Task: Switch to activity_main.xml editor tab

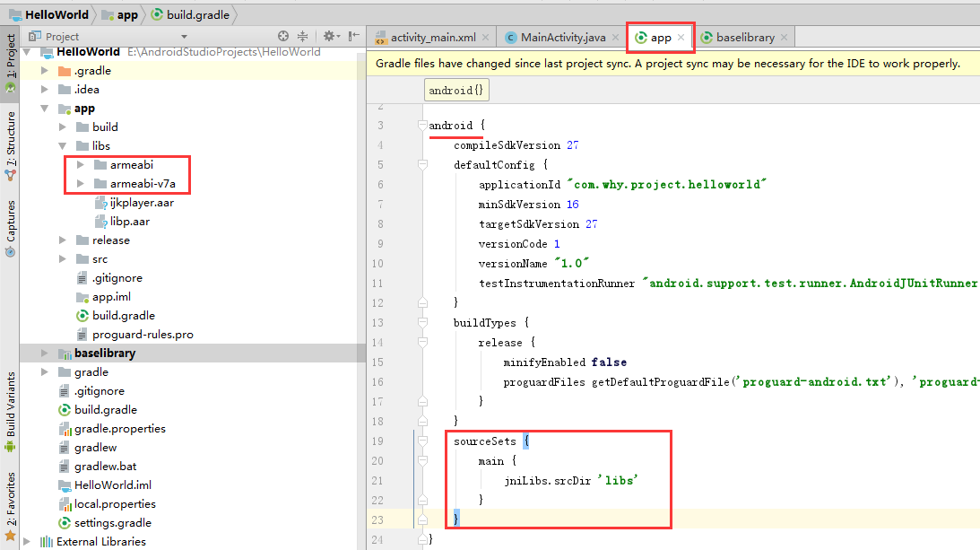Action: coord(432,38)
